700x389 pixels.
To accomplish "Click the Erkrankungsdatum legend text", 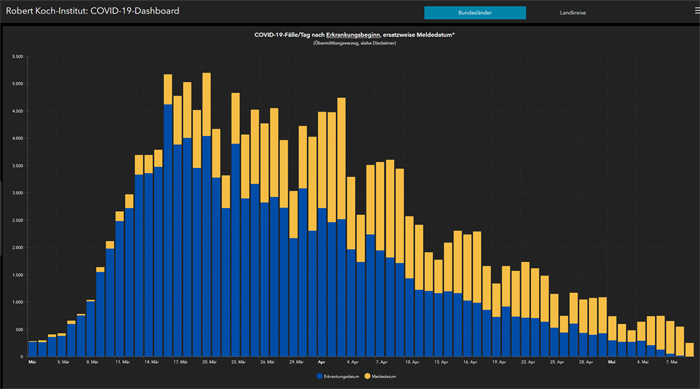I will click(342, 376).
